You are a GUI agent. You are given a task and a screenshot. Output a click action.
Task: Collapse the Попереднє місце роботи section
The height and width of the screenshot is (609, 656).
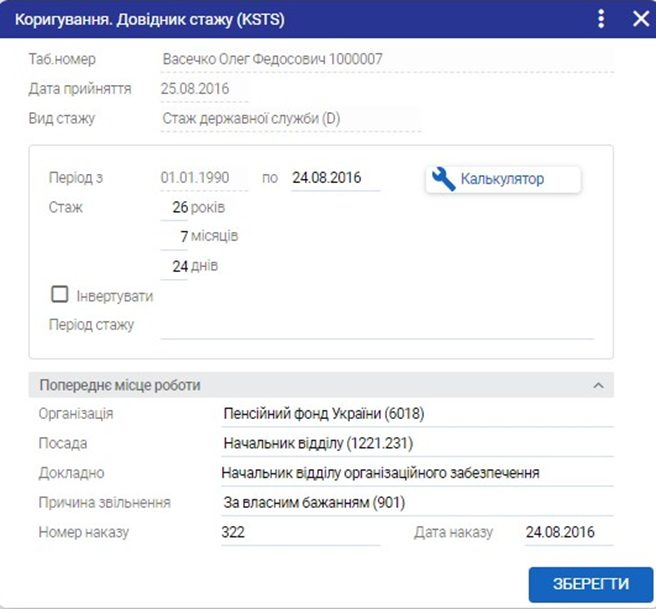[x=598, y=385]
